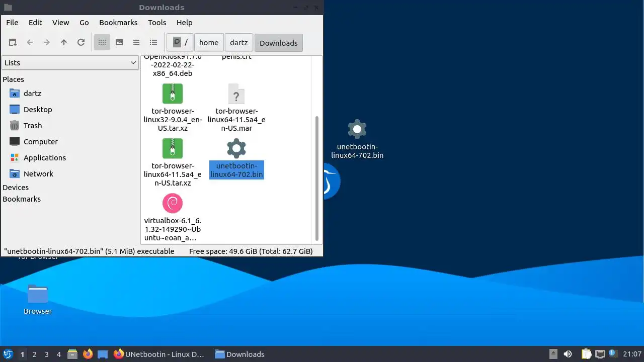Open the removable media tray icon
644x362 pixels.
point(553,354)
